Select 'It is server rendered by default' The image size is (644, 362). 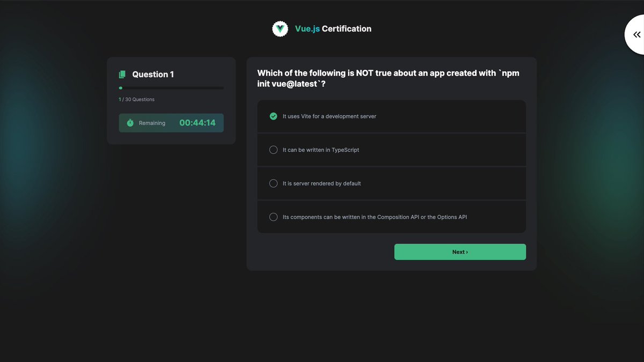click(x=392, y=183)
